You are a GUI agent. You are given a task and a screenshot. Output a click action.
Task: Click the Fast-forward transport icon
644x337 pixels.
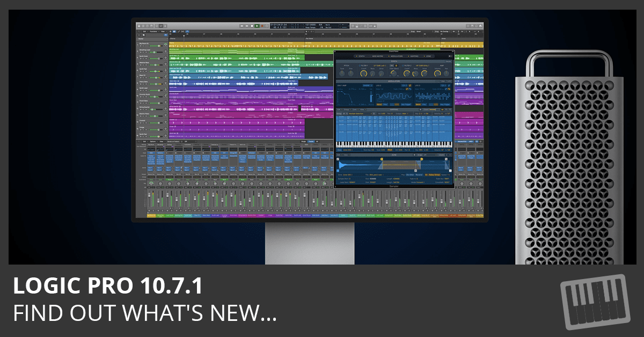[x=246, y=26]
